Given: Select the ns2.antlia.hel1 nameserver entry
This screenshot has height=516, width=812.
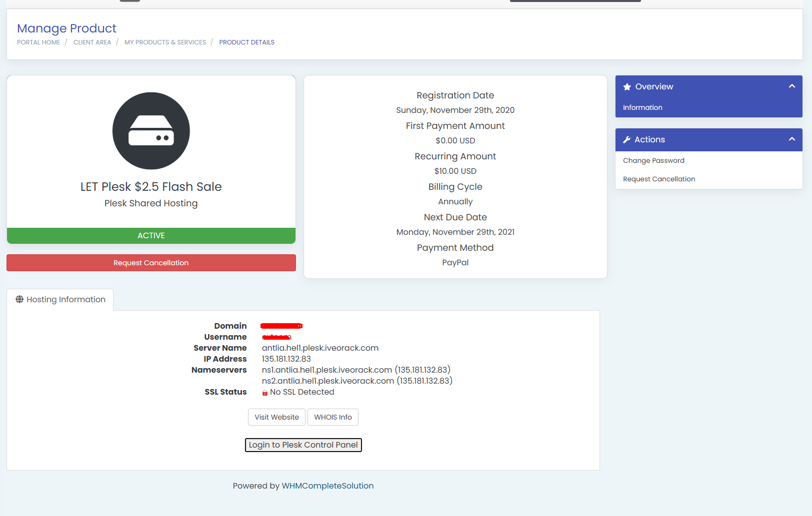Looking at the screenshot, I should (x=357, y=381).
